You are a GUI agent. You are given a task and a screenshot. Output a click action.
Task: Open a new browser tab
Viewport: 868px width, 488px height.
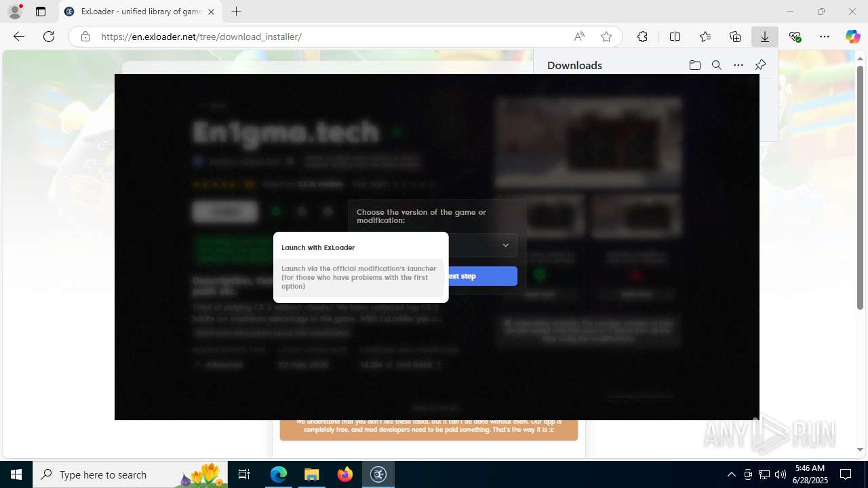coord(236,12)
